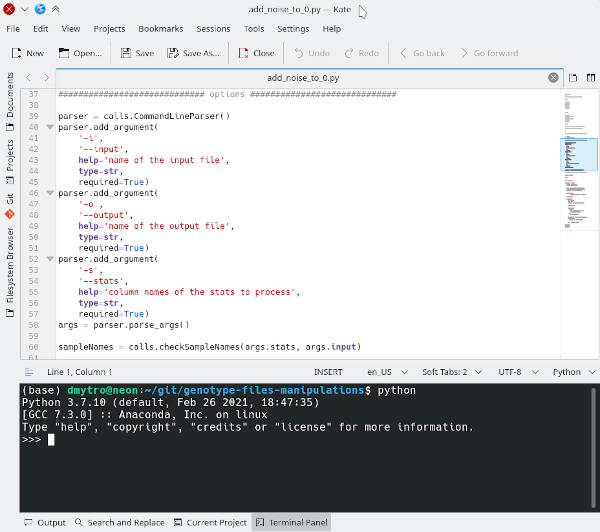Open the Documents side panel
600x532 pixels.
pos(10,102)
